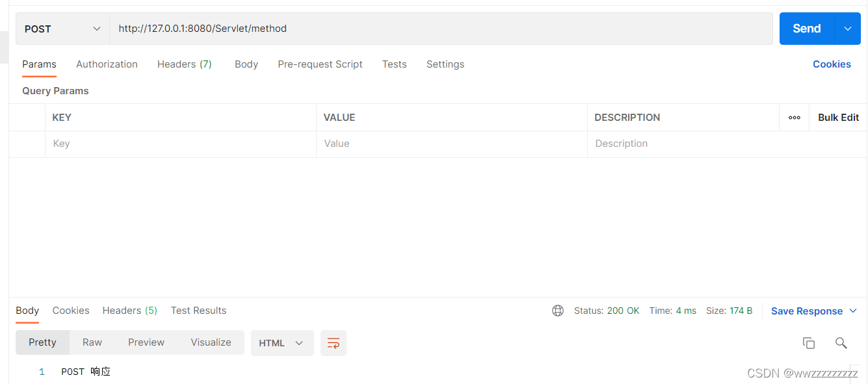Copy the response with copy icon

click(808, 343)
